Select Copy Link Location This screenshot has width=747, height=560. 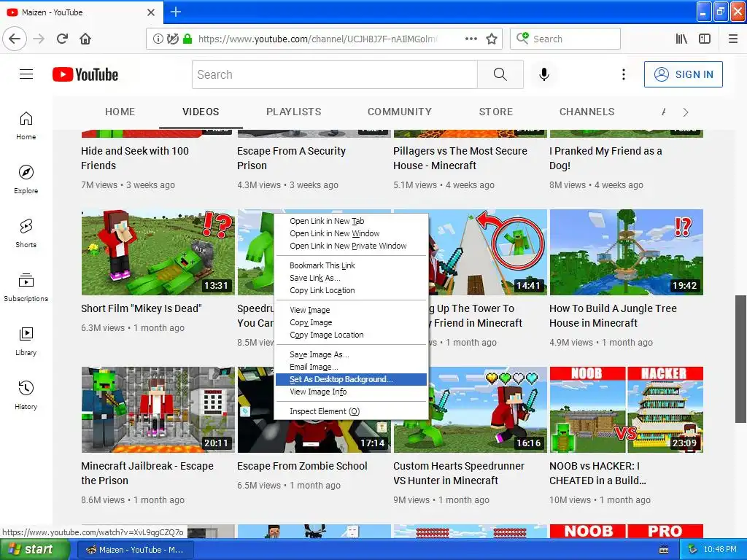[351, 290]
